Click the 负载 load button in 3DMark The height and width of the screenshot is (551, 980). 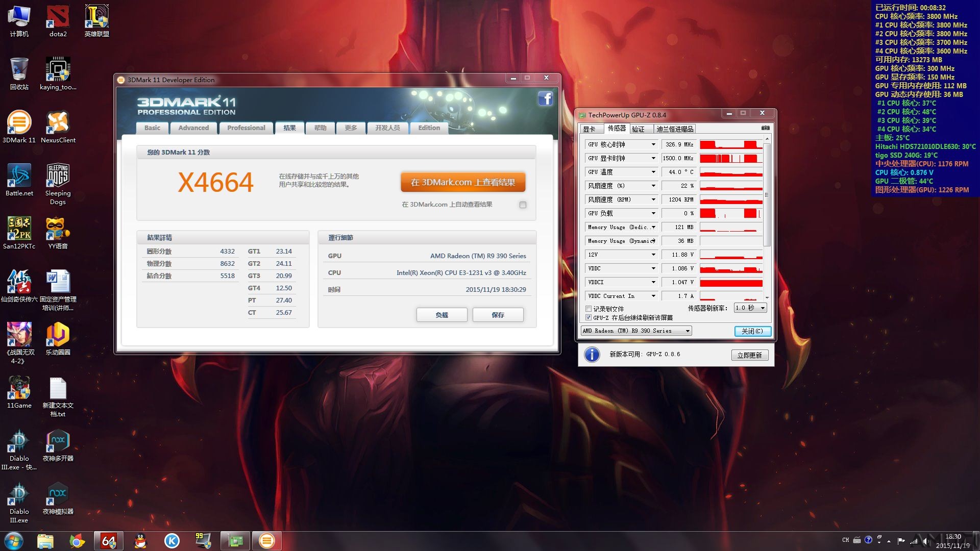point(442,315)
